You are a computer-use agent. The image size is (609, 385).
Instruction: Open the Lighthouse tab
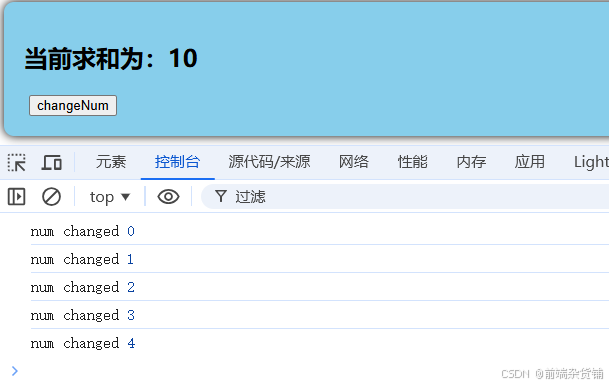591,162
